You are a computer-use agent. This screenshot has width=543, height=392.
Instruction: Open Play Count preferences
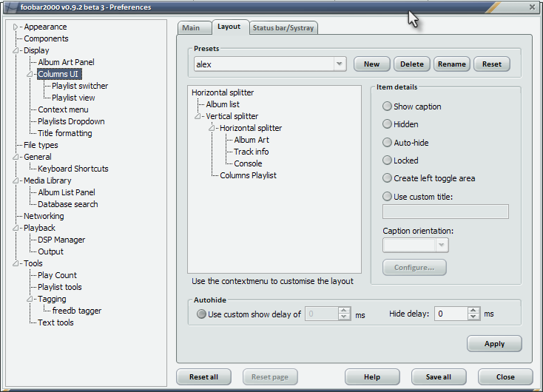click(x=58, y=275)
